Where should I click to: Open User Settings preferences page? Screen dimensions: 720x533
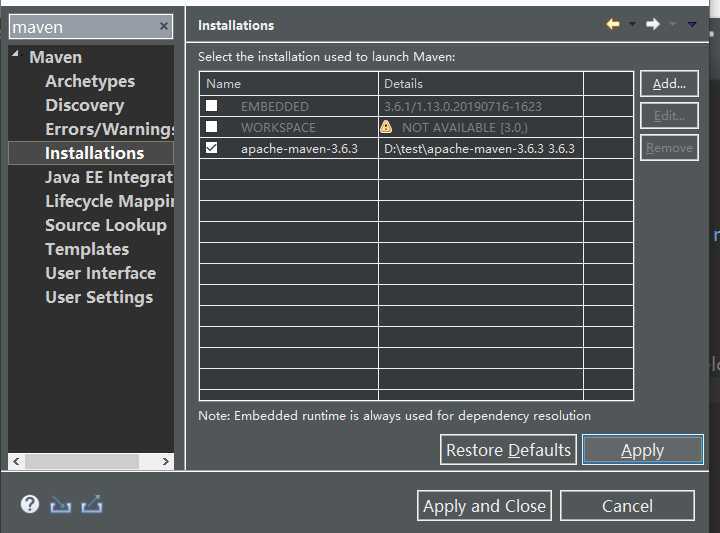[x=99, y=297]
